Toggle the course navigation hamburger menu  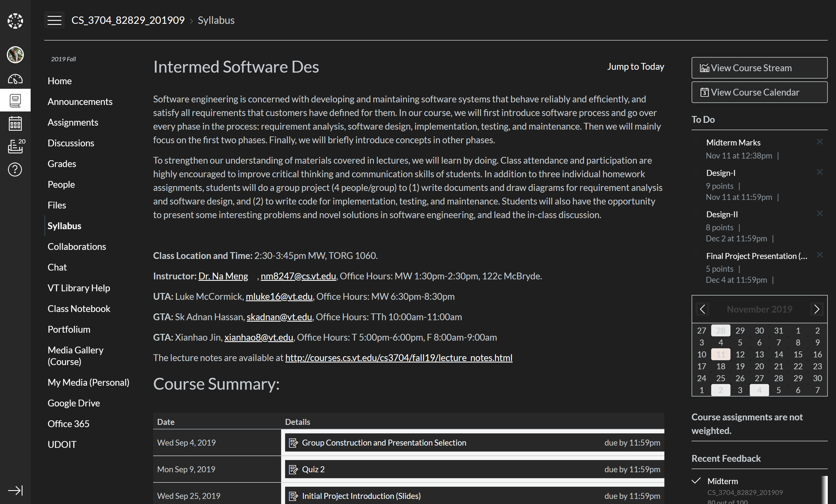(54, 20)
